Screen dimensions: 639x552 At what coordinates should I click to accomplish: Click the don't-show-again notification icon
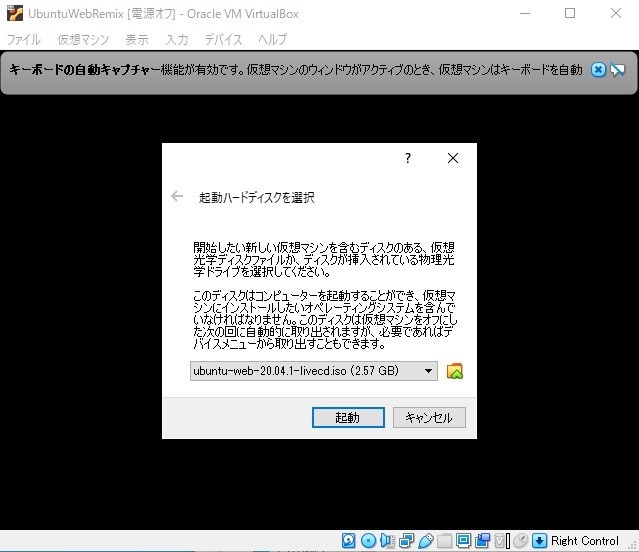(617, 70)
